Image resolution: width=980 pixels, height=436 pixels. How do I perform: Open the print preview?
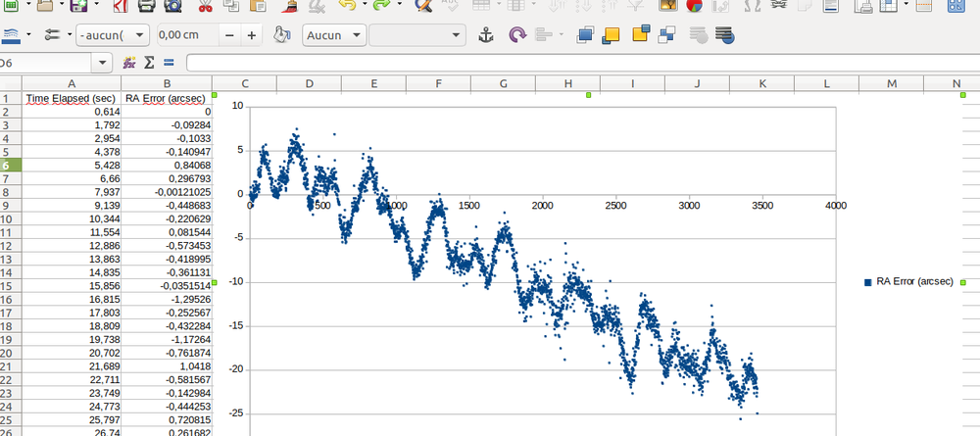pyautogui.click(x=171, y=5)
